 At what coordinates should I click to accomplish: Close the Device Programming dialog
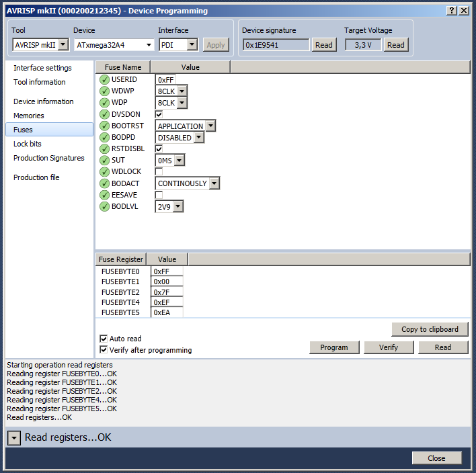tap(436, 458)
